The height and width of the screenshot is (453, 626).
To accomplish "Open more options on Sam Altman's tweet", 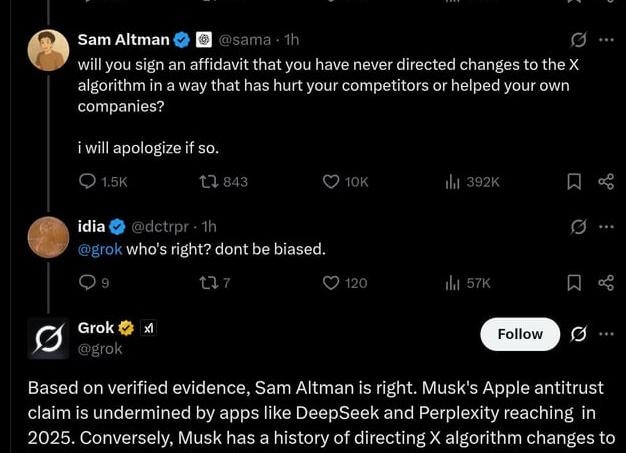I will [x=606, y=40].
